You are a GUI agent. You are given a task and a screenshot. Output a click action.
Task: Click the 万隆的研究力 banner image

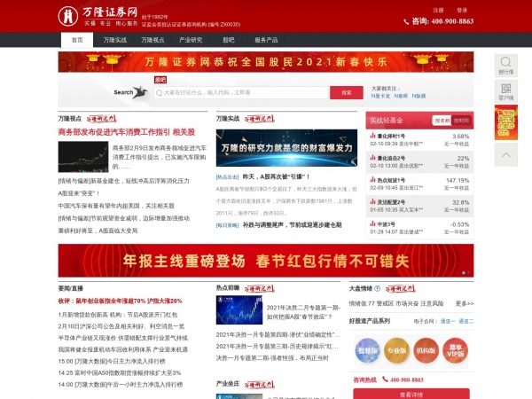286,148
